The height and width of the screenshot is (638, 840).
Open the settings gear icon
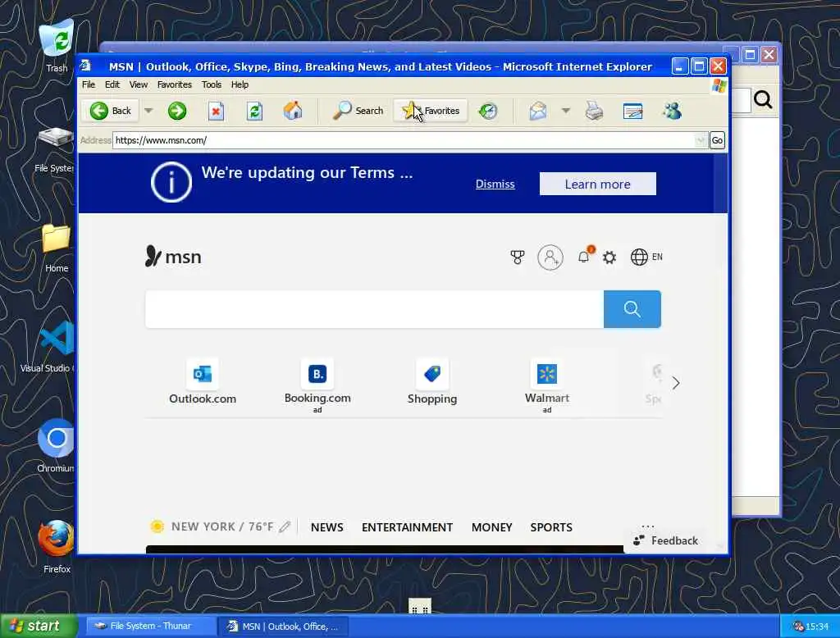[x=609, y=257]
